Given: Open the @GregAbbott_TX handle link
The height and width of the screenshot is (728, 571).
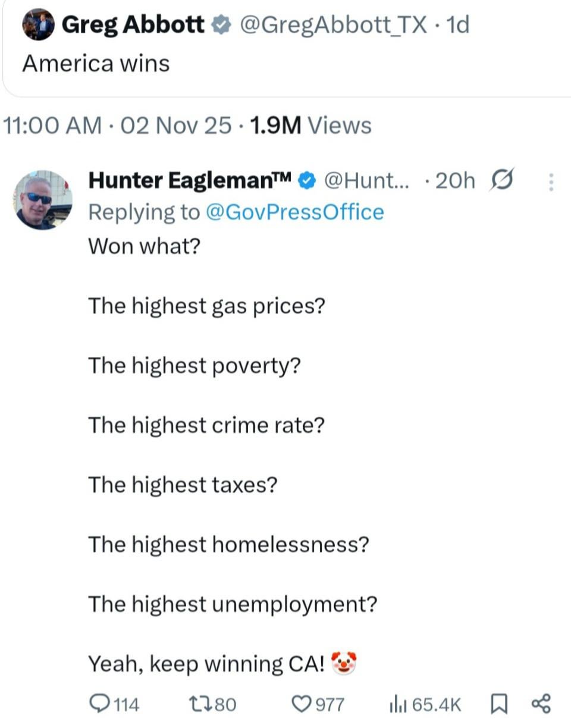Looking at the screenshot, I should click(333, 25).
